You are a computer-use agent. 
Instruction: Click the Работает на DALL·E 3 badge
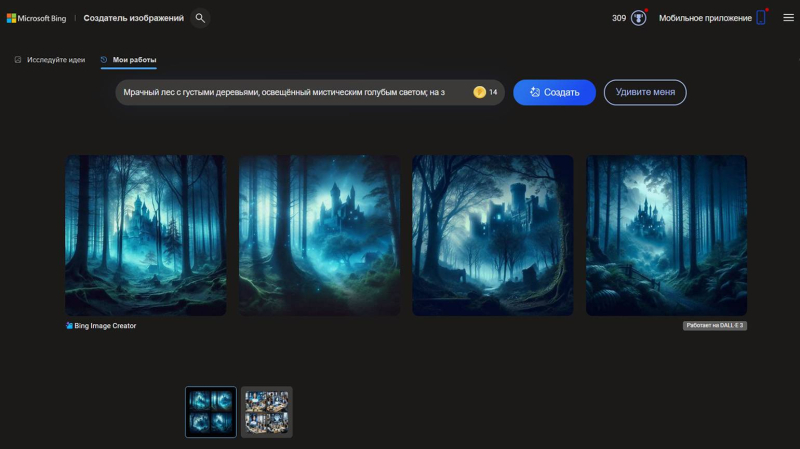tap(715, 326)
